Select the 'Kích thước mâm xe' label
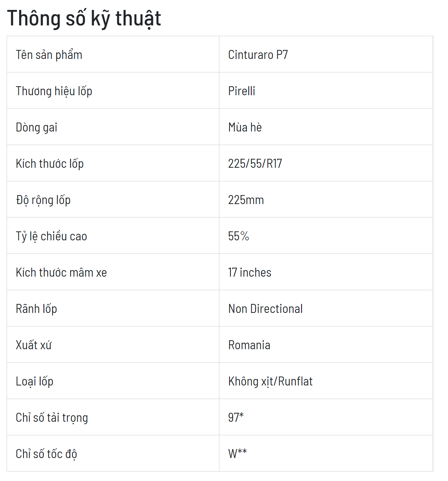This screenshot has width=448, height=481. pos(61,272)
